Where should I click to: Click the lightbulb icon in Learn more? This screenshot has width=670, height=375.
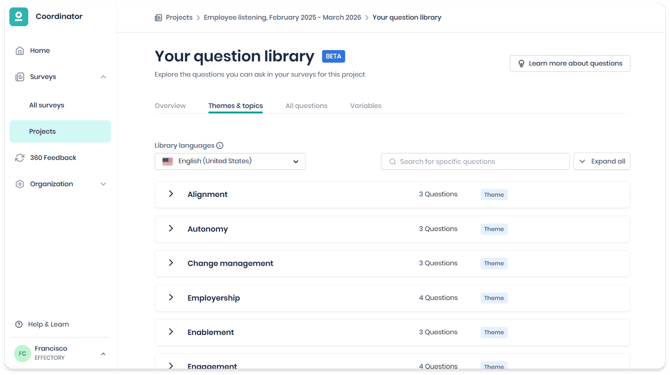pyautogui.click(x=521, y=64)
